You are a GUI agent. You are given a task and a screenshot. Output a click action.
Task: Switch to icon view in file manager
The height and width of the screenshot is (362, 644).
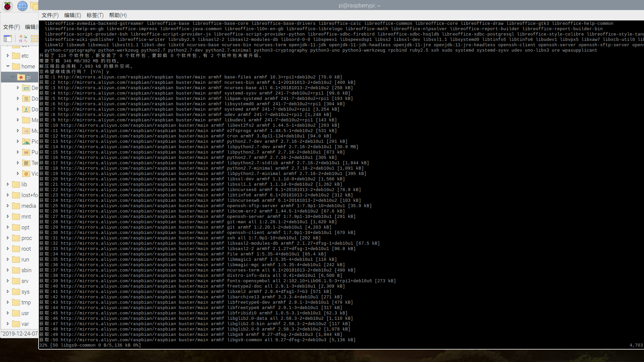[23, 38]
